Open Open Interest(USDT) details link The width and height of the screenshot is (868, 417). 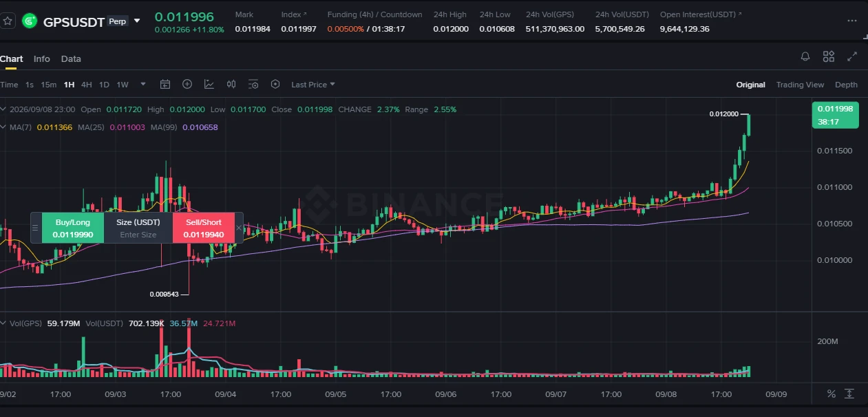(701, 14)
